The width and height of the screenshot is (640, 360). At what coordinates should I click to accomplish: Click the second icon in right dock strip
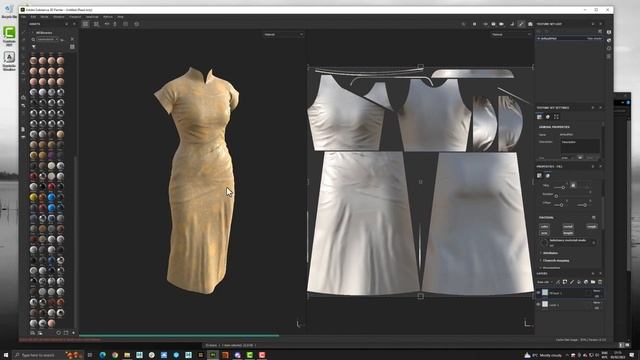pyautogui.click(x=609, y=40)
